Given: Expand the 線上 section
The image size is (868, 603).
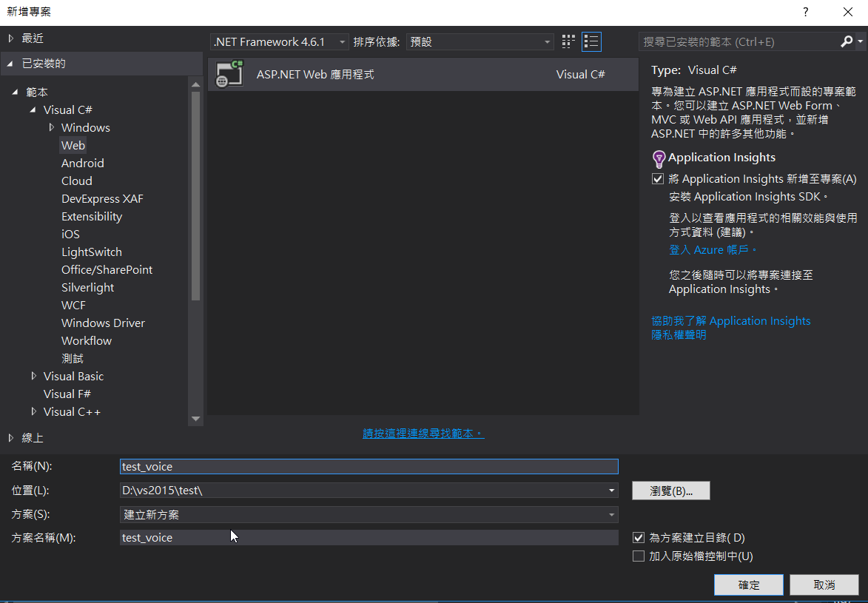Looking at the screenshot, I should (x=10, y=438).
